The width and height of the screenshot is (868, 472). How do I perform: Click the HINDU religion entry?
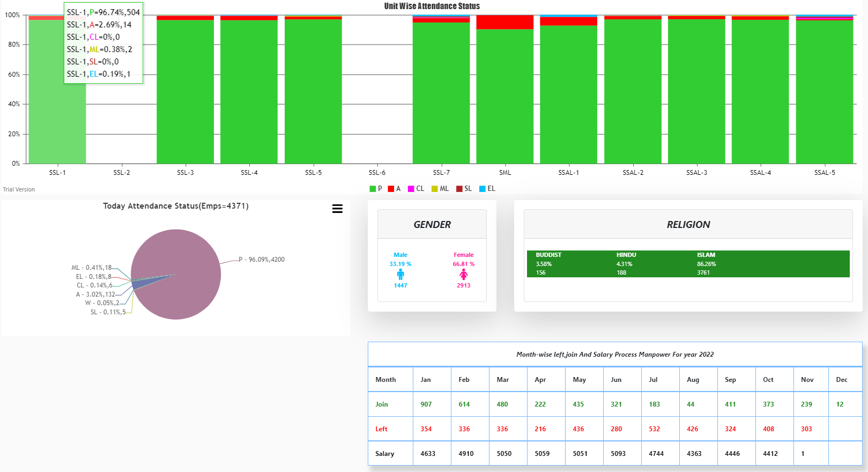pyautogui.click(x=626, y=263)
